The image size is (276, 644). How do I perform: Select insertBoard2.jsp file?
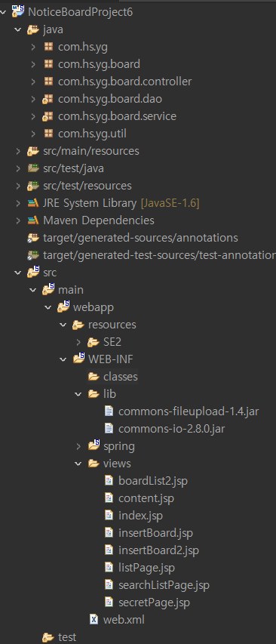click(158, 550)
